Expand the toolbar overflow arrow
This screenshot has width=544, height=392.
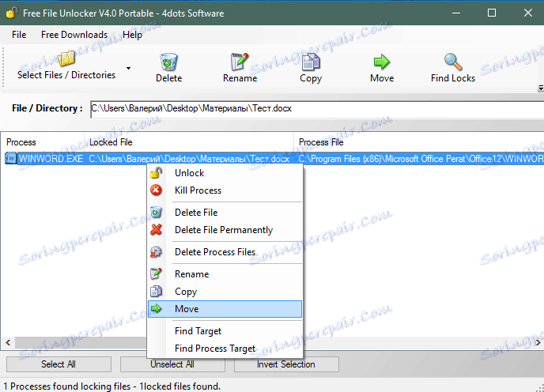[x=541, y=89]
